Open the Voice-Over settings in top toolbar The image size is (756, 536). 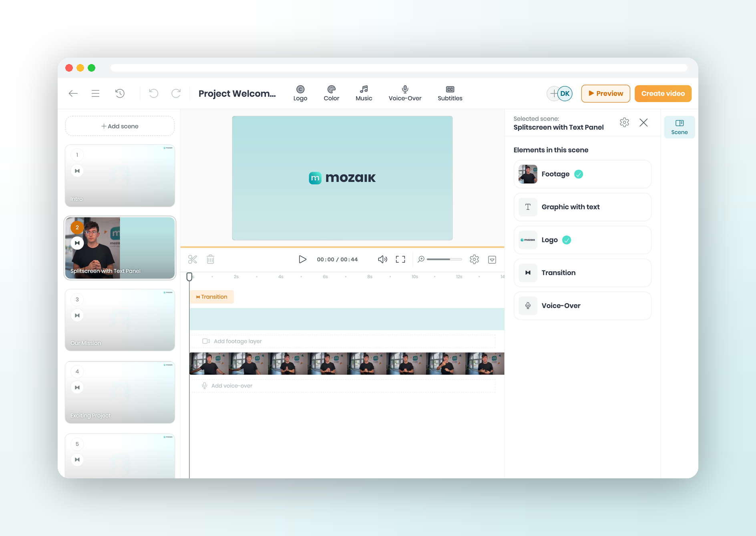click(405, 94)
